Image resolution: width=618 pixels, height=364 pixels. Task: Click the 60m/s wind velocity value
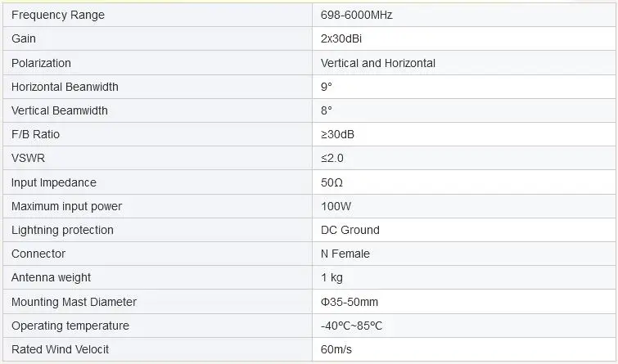(x=336, y=349)
